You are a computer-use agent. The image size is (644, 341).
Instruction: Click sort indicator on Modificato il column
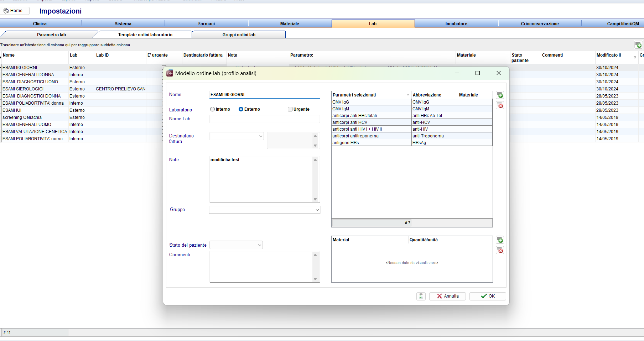(x=635, y=58)
